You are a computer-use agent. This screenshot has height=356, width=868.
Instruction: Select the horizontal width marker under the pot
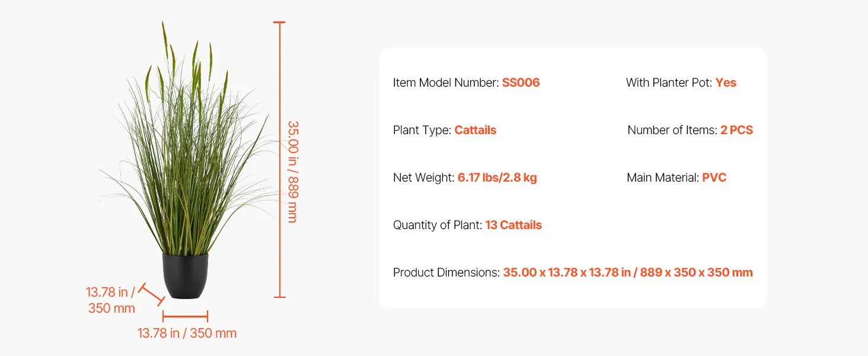pyautogui.click(x=185, y=316)
